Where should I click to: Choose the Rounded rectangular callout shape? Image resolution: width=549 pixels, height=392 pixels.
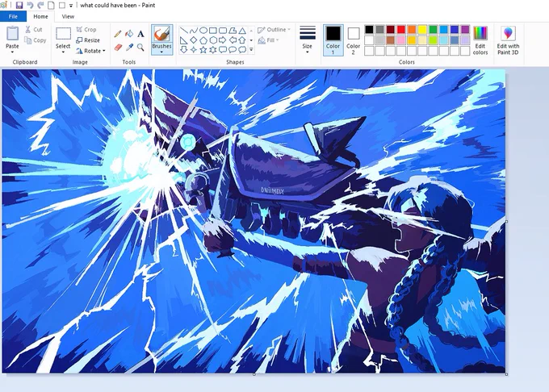tap(223, 50)
